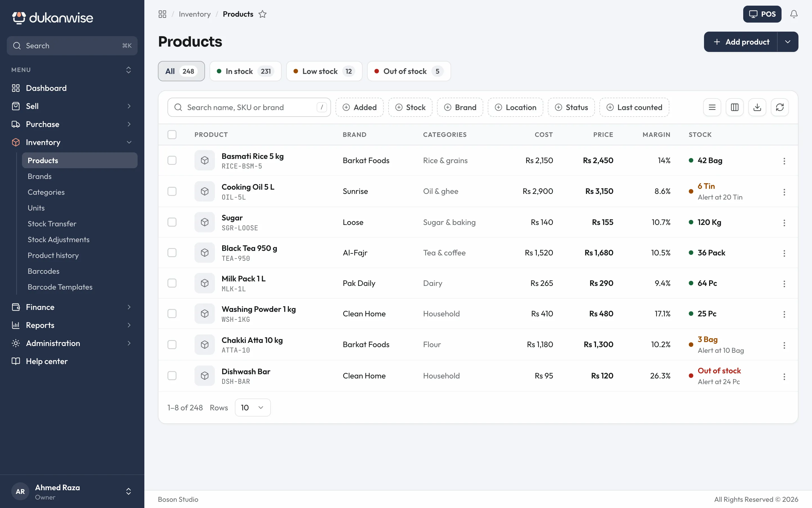Open row actions for Milk Pack 1 L
This screenshot has width=812, height=508.
(x=784, y=284)
